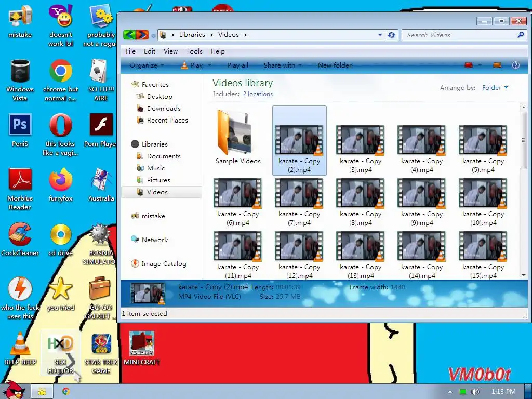Open the 'cd drive' disc icon
532x399 pixels.
[x=60, y=239]
